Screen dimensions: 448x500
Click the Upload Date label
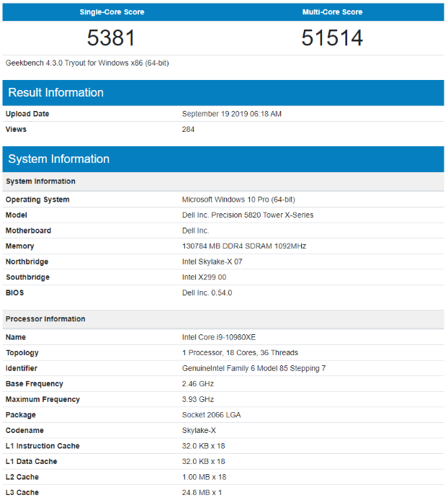27,114
